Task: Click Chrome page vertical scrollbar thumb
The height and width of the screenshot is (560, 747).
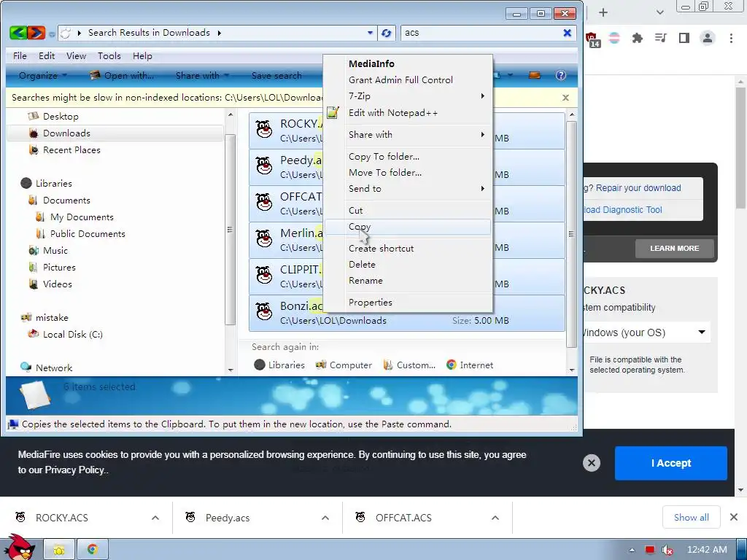Action: pos(740,147)
